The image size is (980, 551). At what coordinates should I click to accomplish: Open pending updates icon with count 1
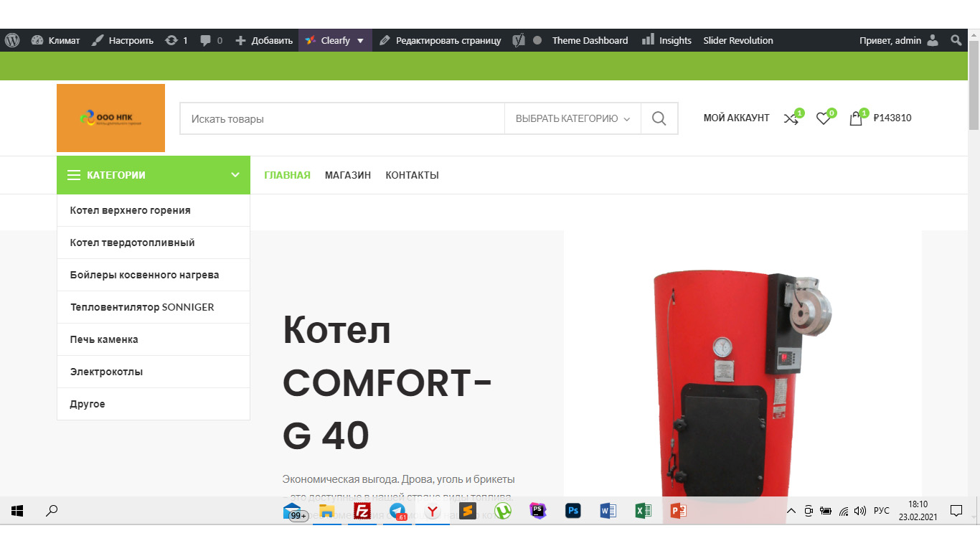coord(176,40)
